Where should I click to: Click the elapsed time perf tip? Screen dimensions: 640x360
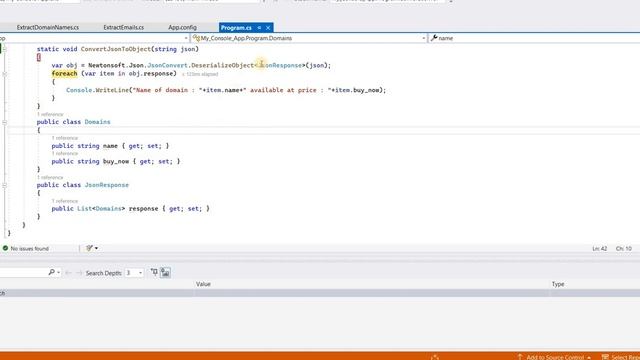tap(200, 74)
